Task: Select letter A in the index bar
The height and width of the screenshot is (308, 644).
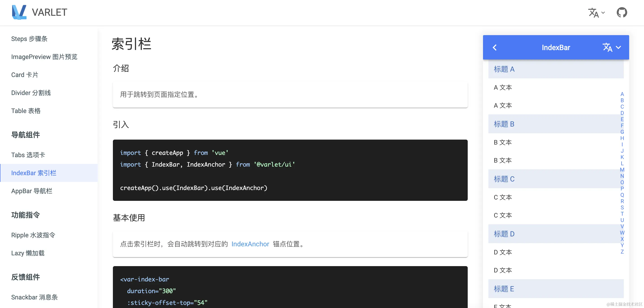Action: pos(622,94)
